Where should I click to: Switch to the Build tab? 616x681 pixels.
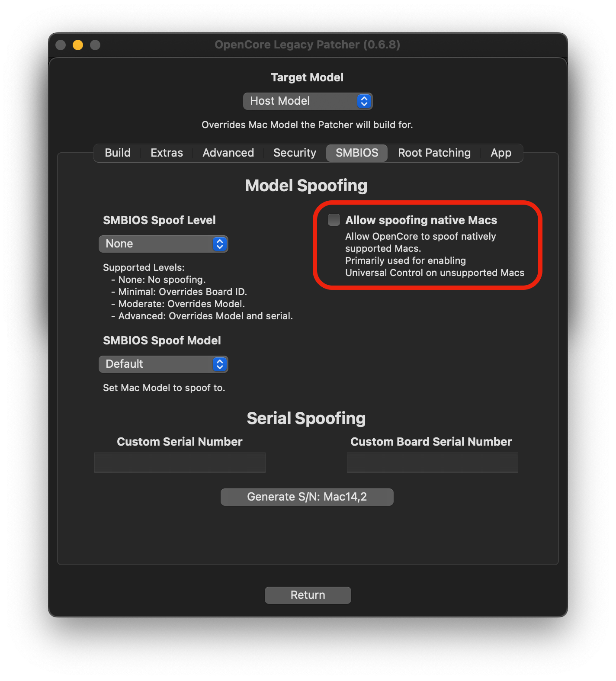tap(117, 153)
